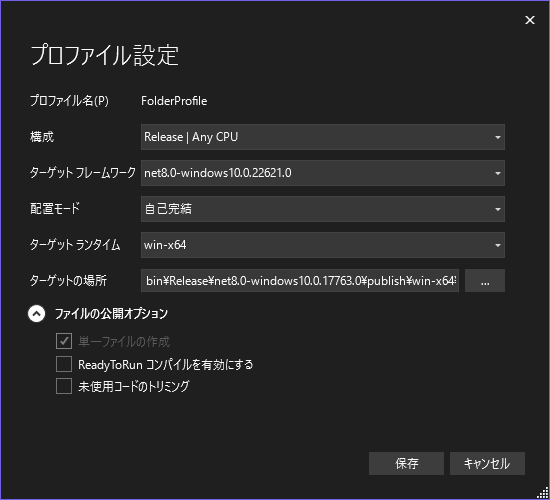
Task: Click the ターゲットの場所 label
Action: (x=68, y=281)
